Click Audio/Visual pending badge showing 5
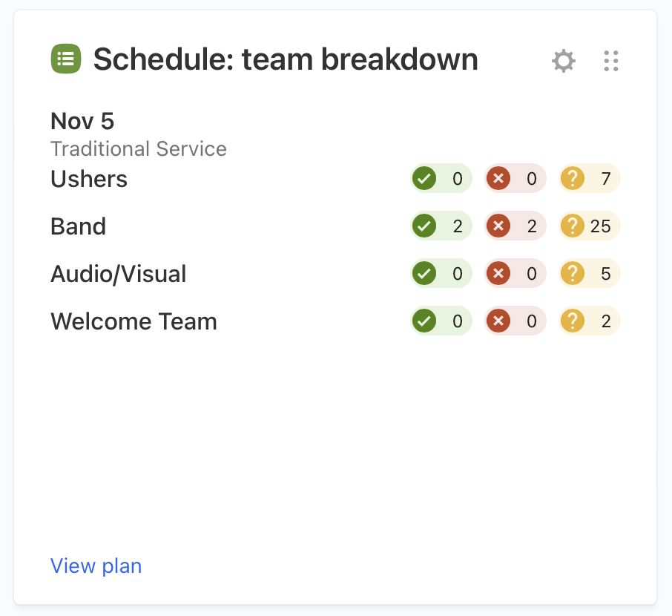Image resolution: width=672 pixels, height=616 pixels. coord(590,274)
